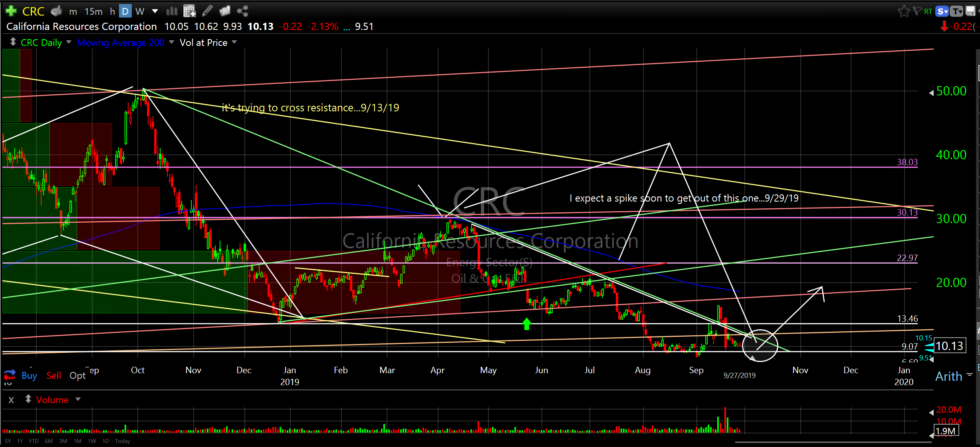Open the chart type bars icon
The height and width of the screenshot is (447, 980).
172,11
